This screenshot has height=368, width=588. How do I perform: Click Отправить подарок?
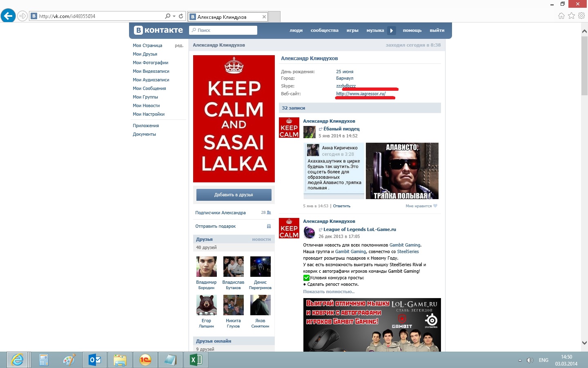pos(216,226)
